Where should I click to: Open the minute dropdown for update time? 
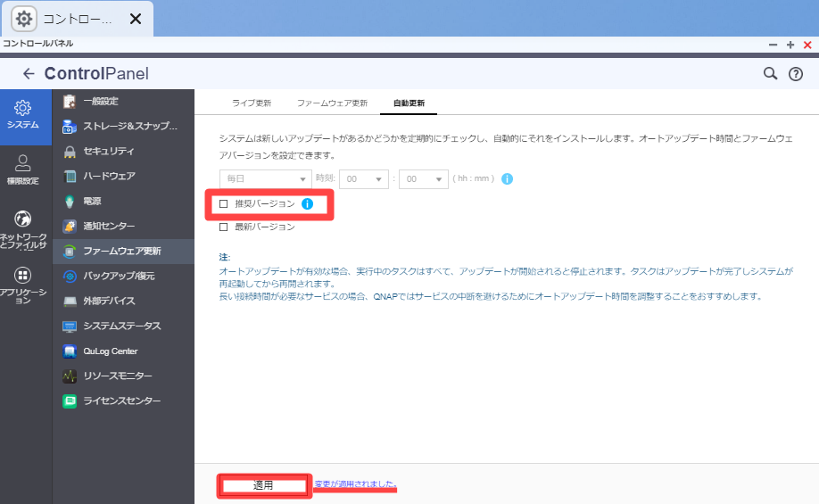coord(423,179)
